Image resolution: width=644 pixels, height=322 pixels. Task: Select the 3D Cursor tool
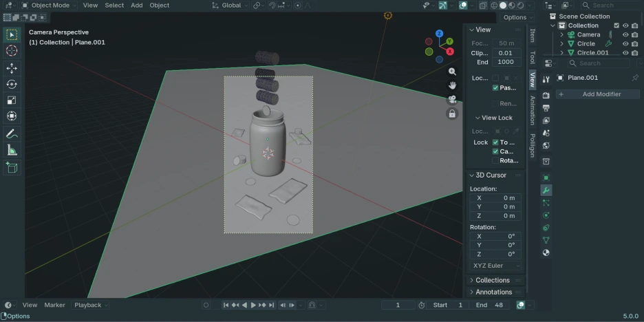[12, 51]
